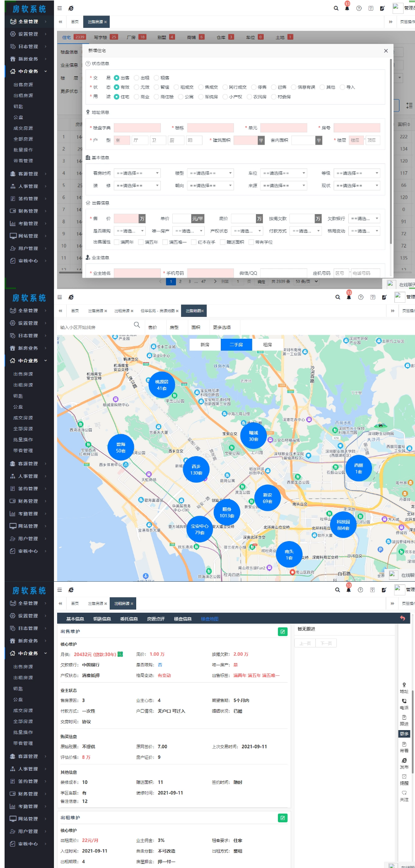The height and width of the screenshot is (868, 415).
Task: Open the 欠款银行 dropdown
Action: (x=364, y=219)
